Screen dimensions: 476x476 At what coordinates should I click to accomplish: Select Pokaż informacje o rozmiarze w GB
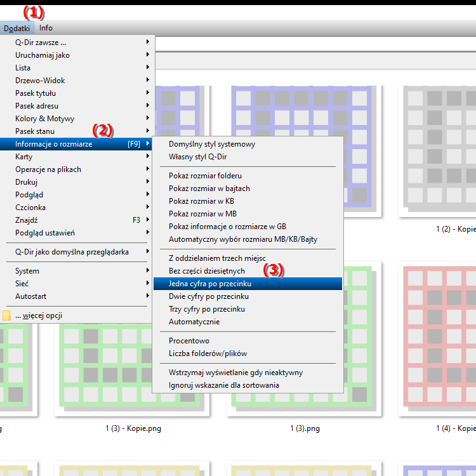(248, 227)
